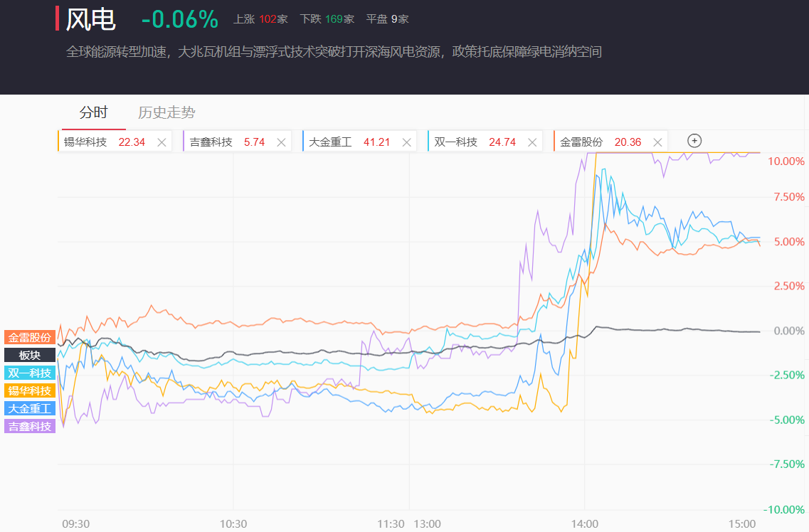Remove 大金重工 stock with its X icon
809x532 pixels.
[406, 142]
